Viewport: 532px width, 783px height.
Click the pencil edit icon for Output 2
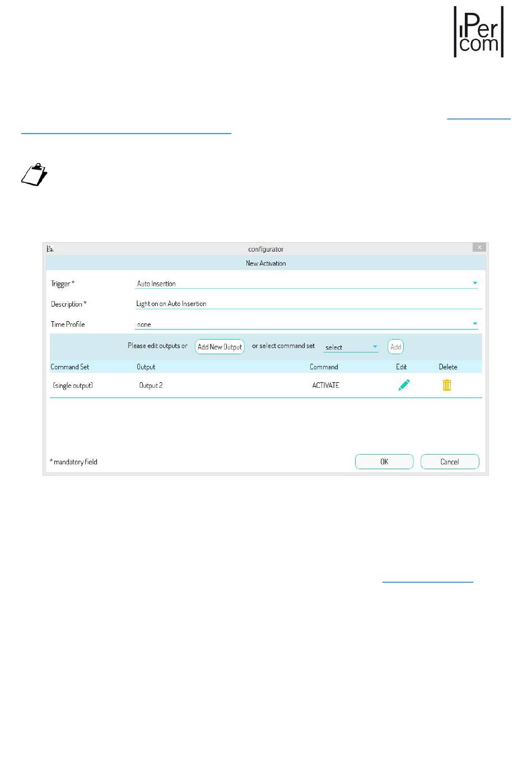[x=404, y=385]
